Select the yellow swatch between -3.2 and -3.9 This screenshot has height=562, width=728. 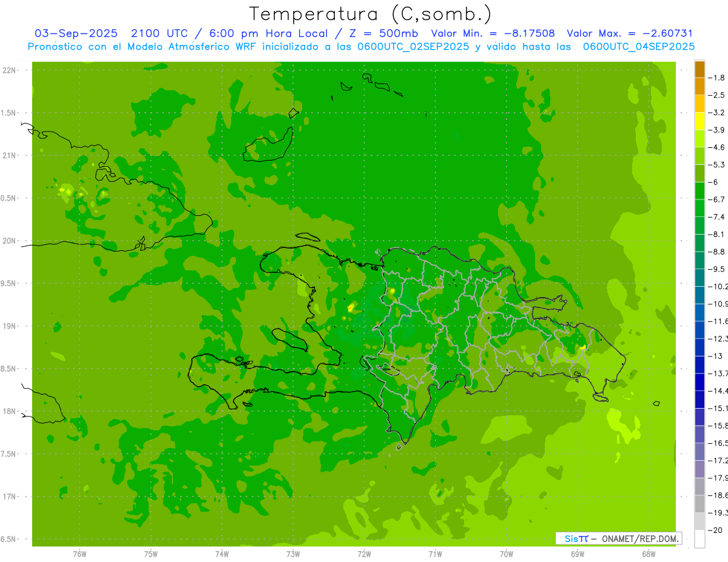coord(699,121)
